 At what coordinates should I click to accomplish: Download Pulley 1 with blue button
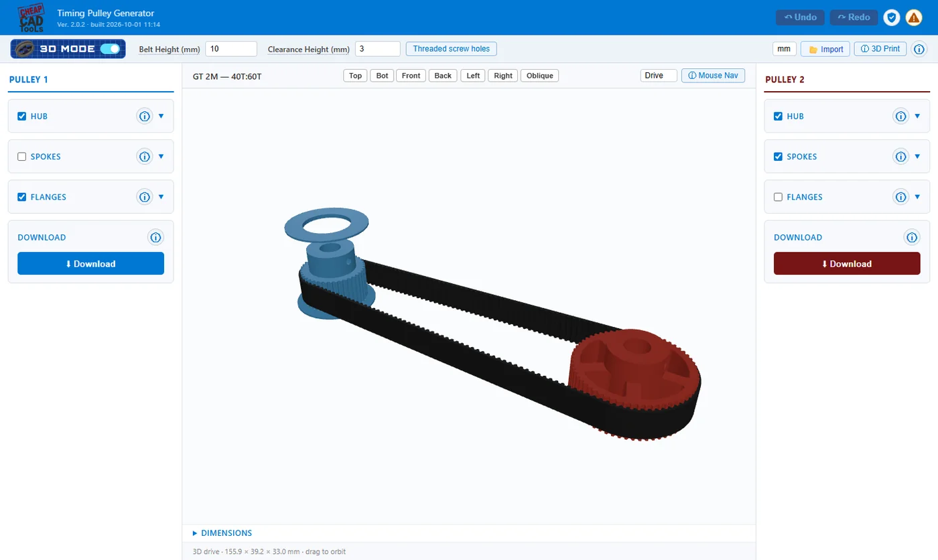90,263
